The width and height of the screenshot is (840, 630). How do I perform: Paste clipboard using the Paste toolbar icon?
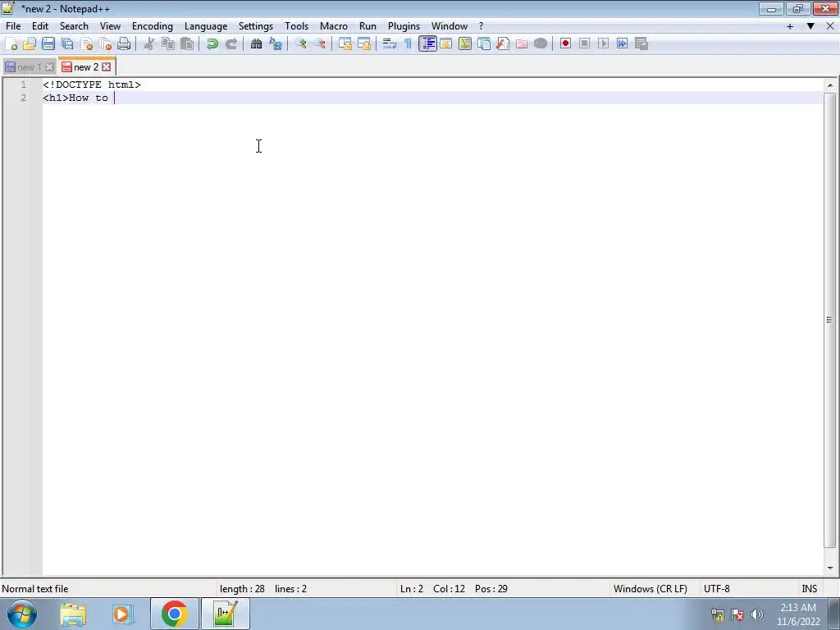187,44
